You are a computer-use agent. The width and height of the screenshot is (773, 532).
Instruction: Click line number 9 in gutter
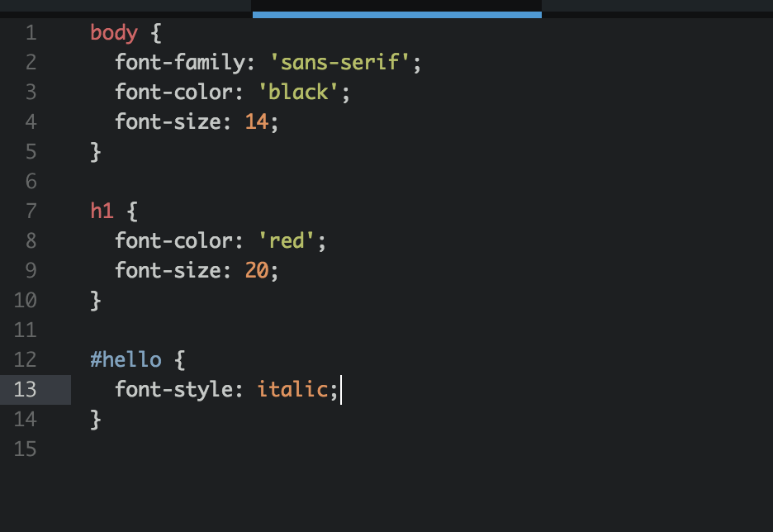point(31,270)
